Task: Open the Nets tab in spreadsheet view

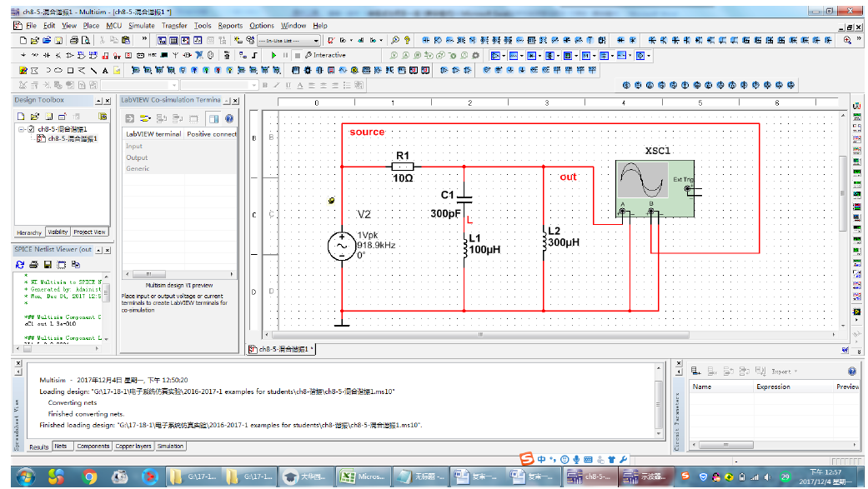Action: (61, 446)
